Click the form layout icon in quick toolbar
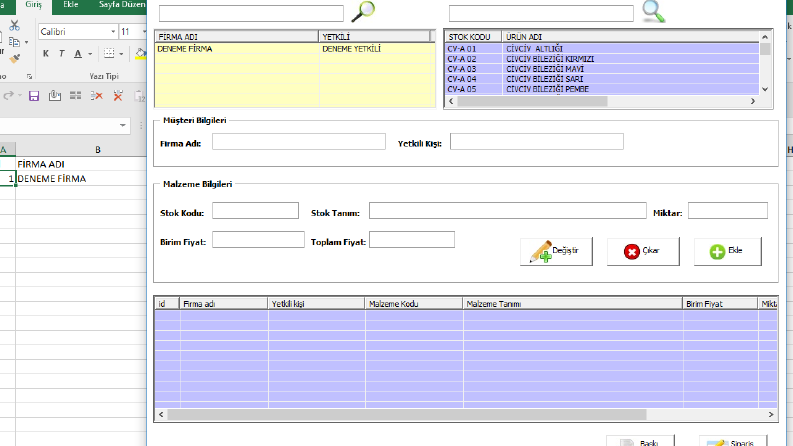This screenshot has width=793, height=446. pyautogui.click(x=75, y=96)
